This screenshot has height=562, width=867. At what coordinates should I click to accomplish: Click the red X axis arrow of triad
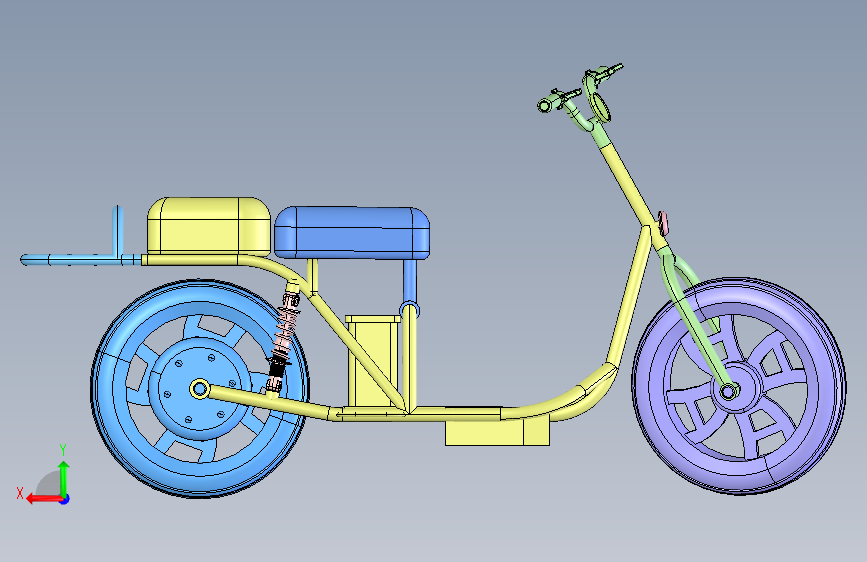pyautogui.click(x=44, y=499)
